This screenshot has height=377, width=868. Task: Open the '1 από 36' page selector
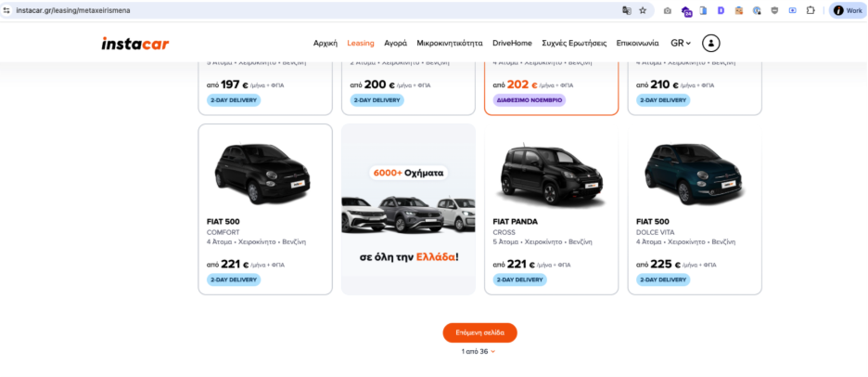click(479, 352)
